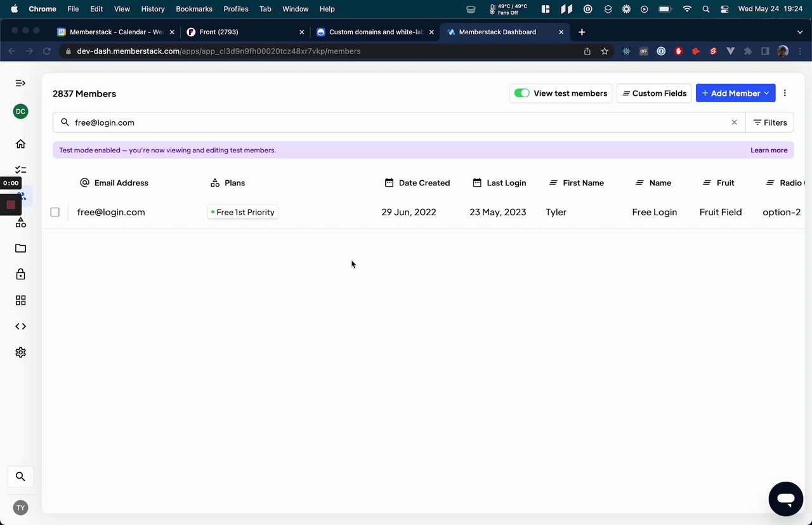Switch to the Memberstack - Calendar tab

[115, 32]
